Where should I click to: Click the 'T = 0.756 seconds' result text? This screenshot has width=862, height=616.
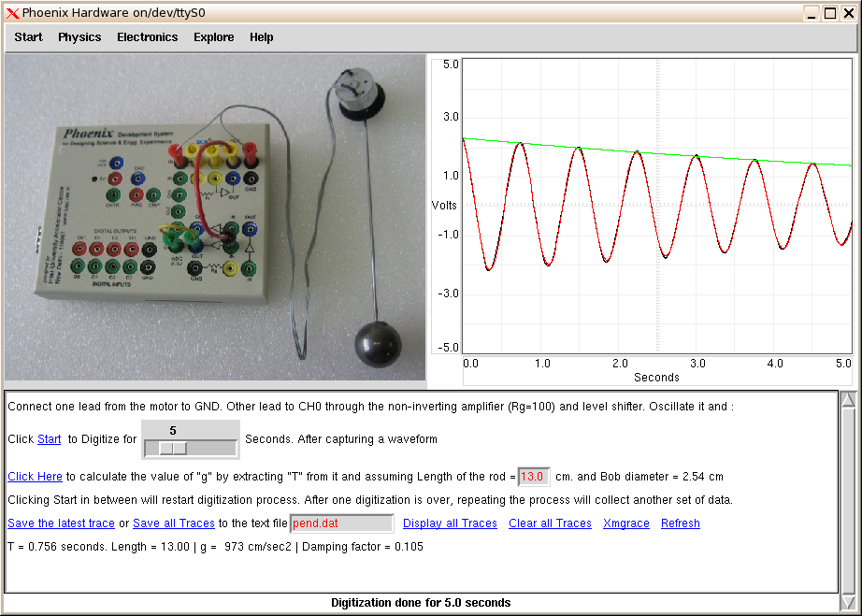57,547
